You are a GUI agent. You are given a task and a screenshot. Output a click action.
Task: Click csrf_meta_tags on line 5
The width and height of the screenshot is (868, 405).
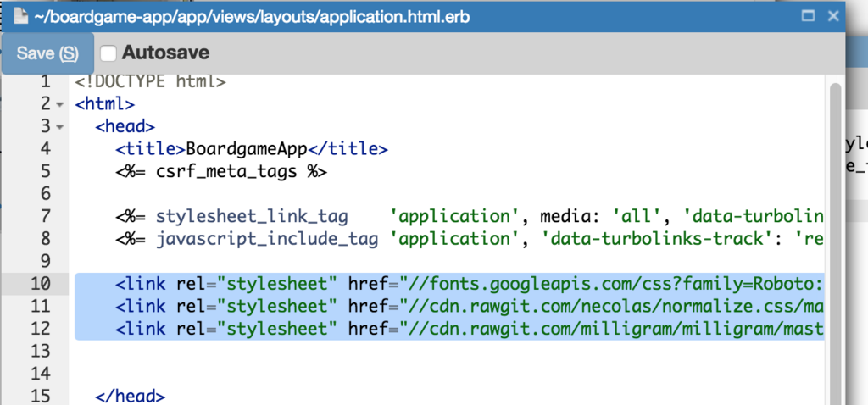pos(226,172)
